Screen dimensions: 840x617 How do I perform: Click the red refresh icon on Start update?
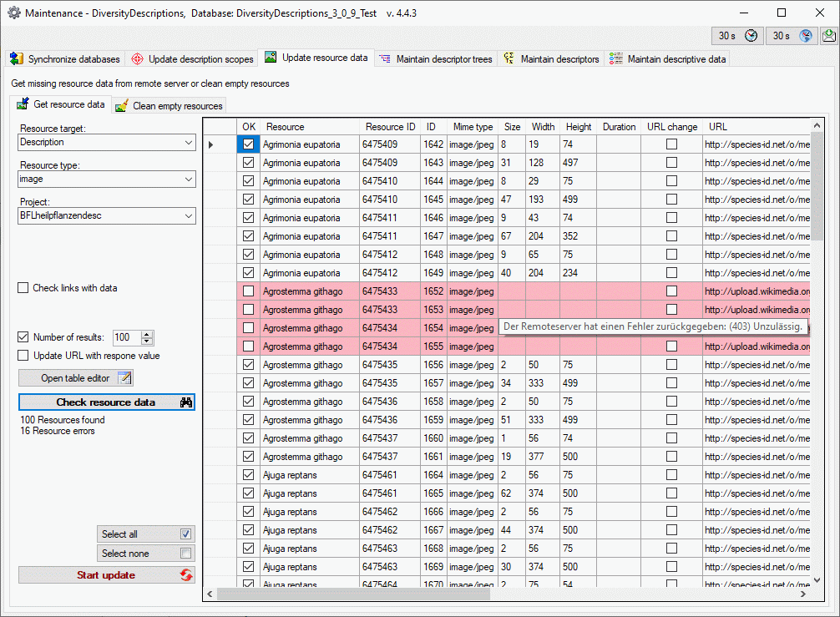coord(185,575)
